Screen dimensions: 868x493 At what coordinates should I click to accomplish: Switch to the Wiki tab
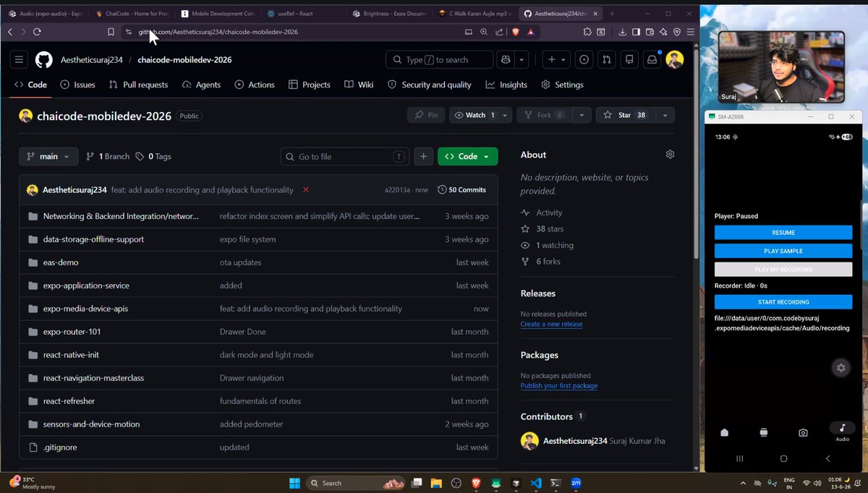coord(359,85)
